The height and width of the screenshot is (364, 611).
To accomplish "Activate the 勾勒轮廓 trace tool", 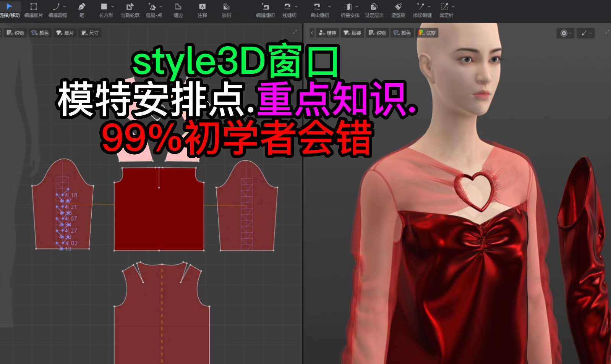I will tap(130, 10).
